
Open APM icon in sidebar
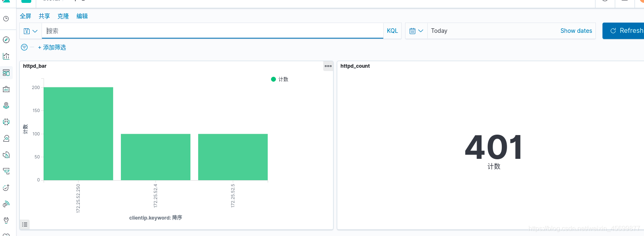pyautogui.click(x=6, y=171)
